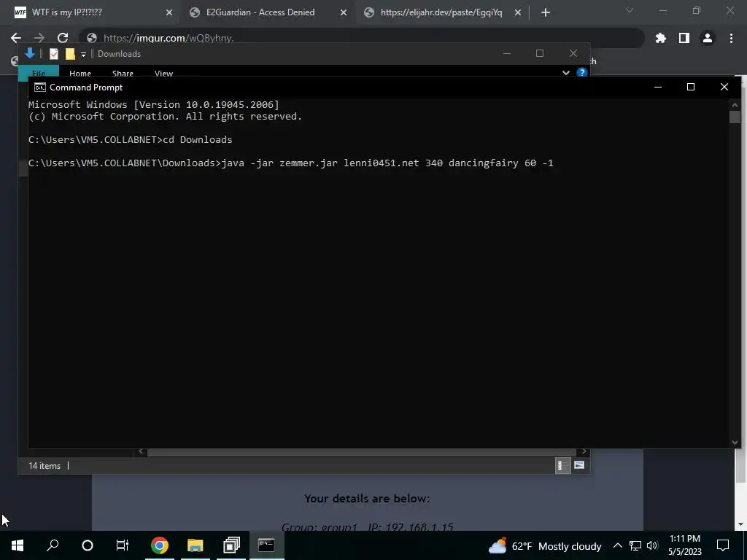Click the site info globe icon

pyautogui.click(x=92, y=38)
